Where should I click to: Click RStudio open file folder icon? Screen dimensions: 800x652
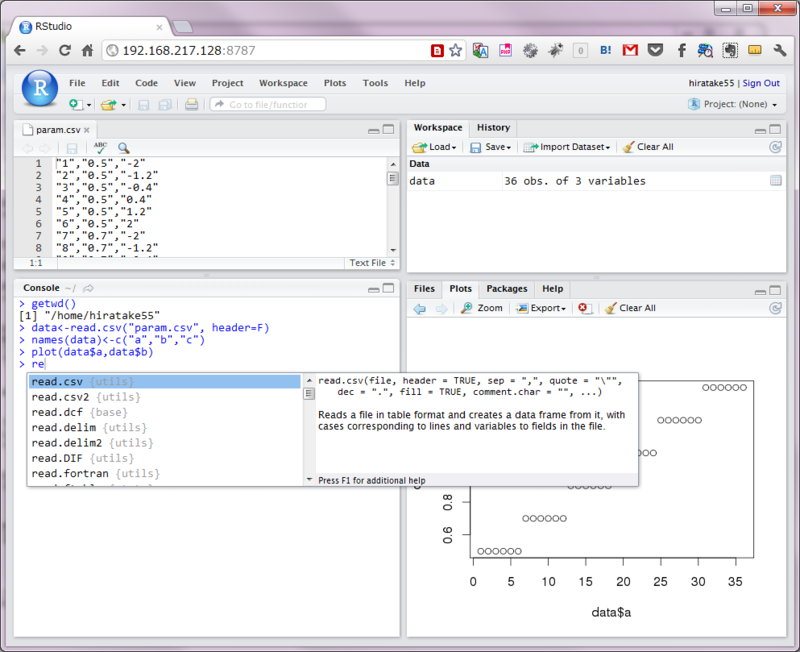tap(108, 105)
